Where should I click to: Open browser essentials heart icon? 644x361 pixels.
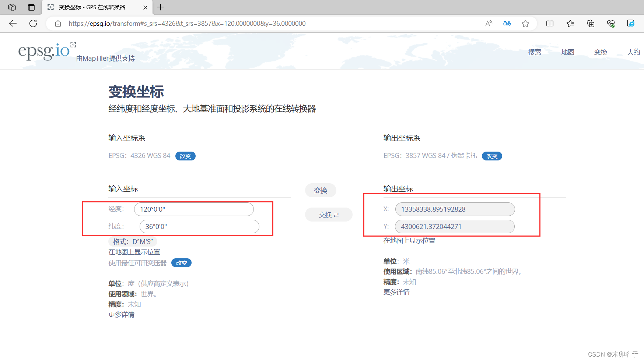click(x=611, y=24)
